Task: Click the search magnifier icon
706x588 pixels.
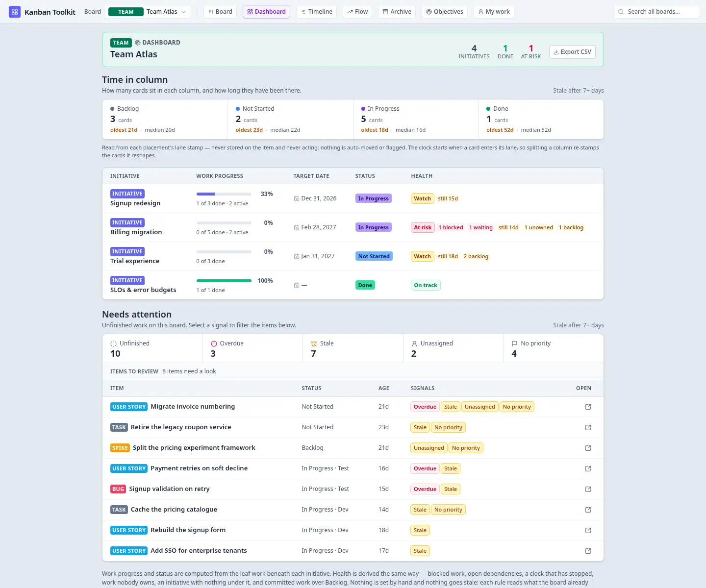Action: tap(621, 12)
